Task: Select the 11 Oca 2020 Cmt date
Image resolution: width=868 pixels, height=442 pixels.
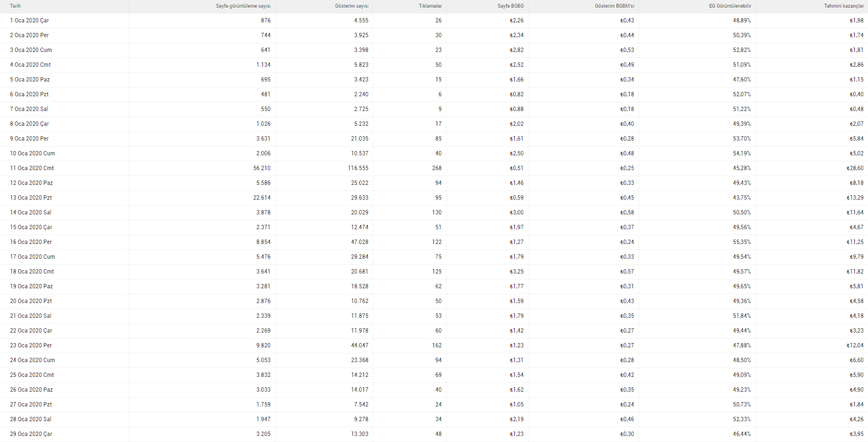Action: click(32, 168)
